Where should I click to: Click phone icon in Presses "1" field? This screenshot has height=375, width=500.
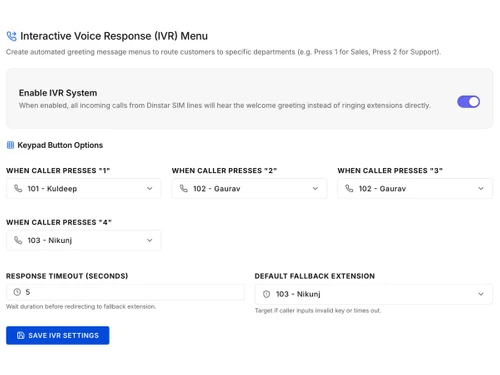click(x=18, y=188)
